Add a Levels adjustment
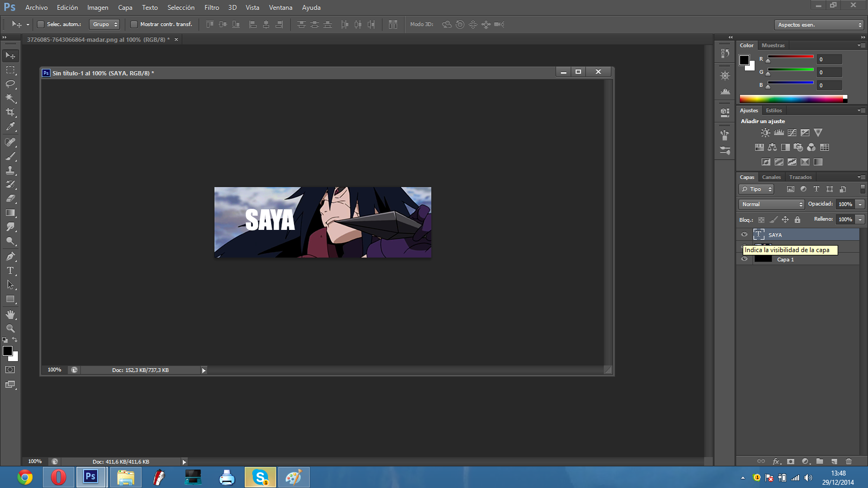The width and height of the screenshot is (868, 488). point(779,132)
